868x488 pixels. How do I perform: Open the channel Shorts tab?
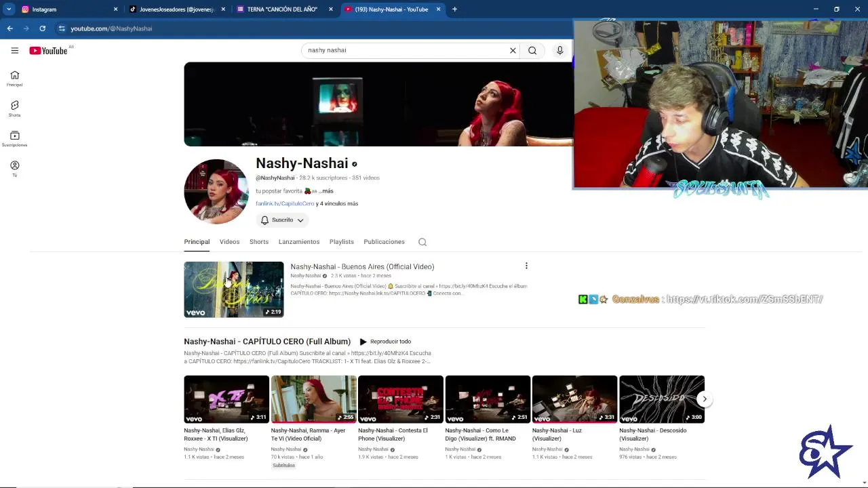259,242
